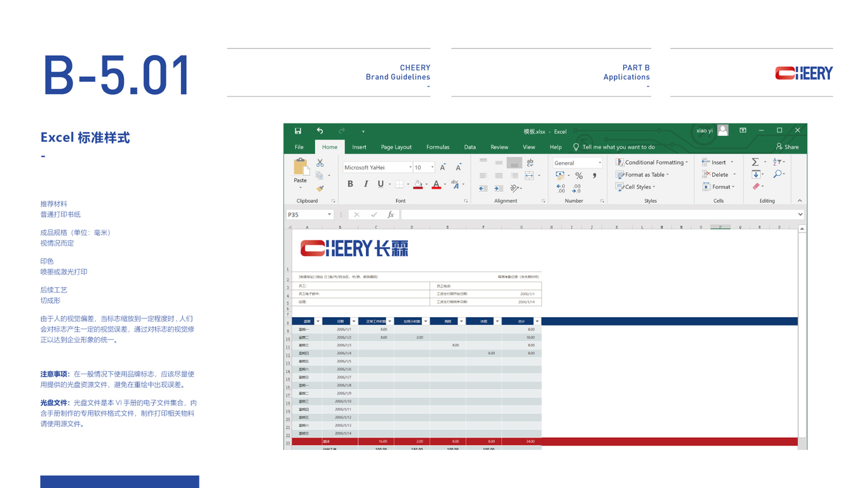Click the AutoSum sigma icon
The width and height of the screenshot is (868, 488).
click(x=755, y=162)
